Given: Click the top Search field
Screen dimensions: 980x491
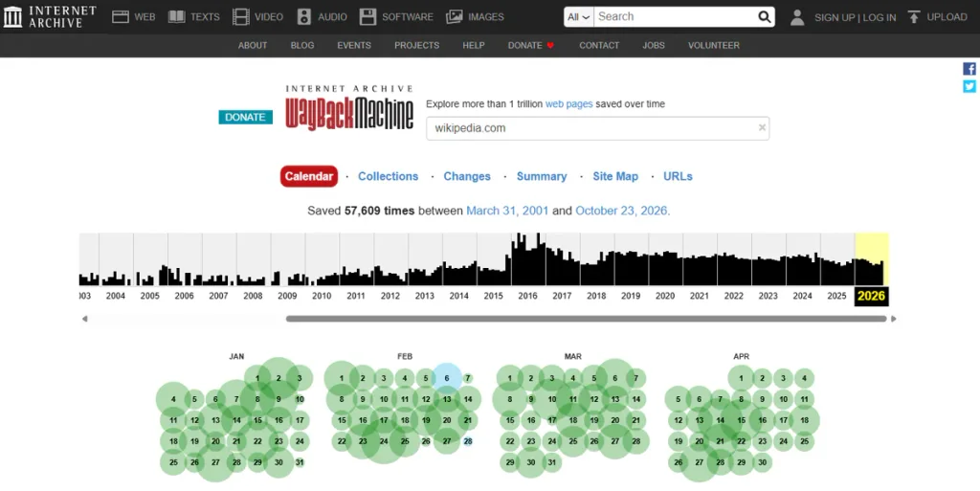Looking at the screenshot, I should tap(675, 17).
